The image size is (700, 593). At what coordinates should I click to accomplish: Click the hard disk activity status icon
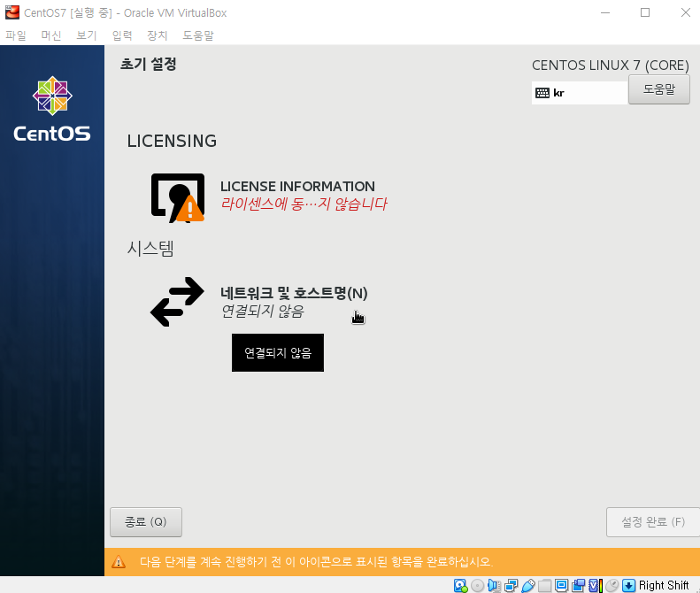tap(460, 585)
